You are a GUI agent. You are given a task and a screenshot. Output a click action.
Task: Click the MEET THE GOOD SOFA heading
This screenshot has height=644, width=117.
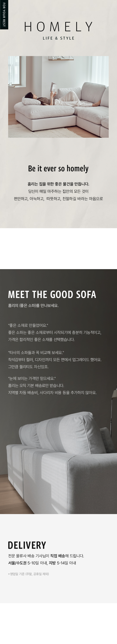tap(52, 294)
